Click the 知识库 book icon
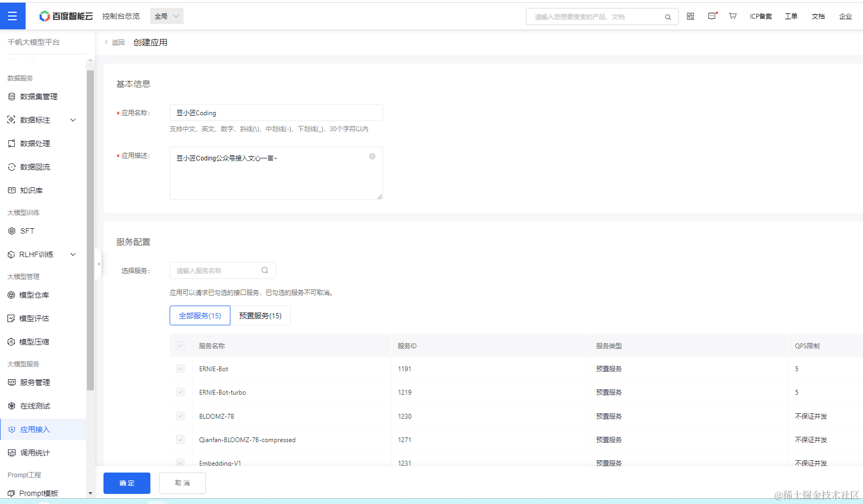Screen dimensions: 863x504 [x=12, y=190]
